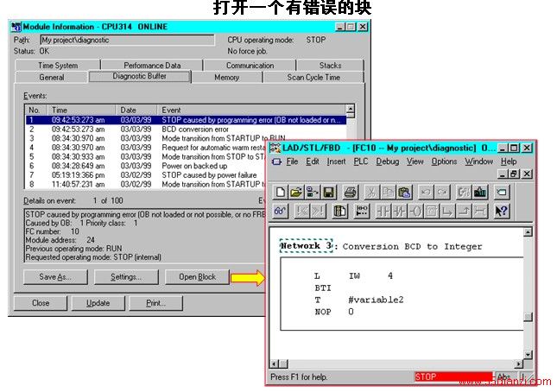
Task: Click the compile block icon beside download
Action: point(464,193)
